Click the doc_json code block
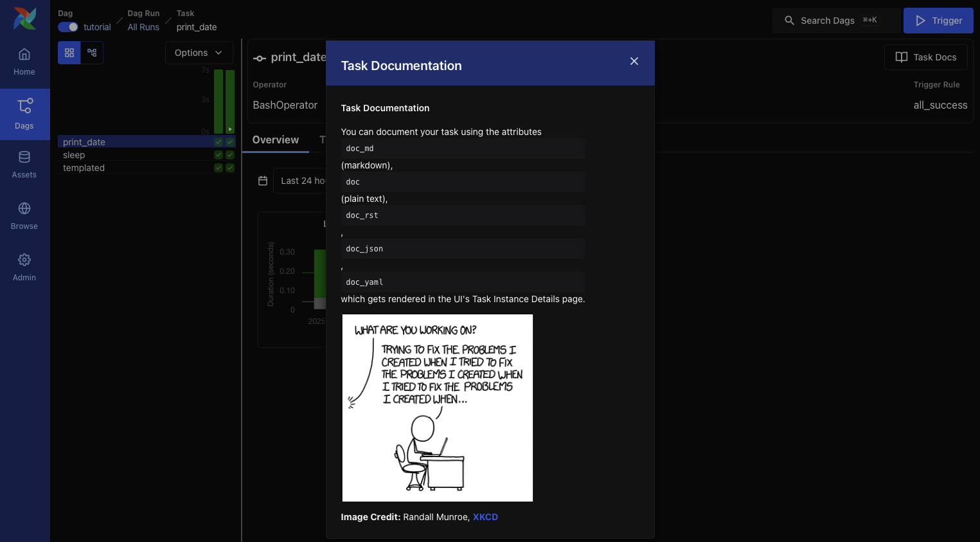This screenshot has width=980, height=542. (463, 249)
